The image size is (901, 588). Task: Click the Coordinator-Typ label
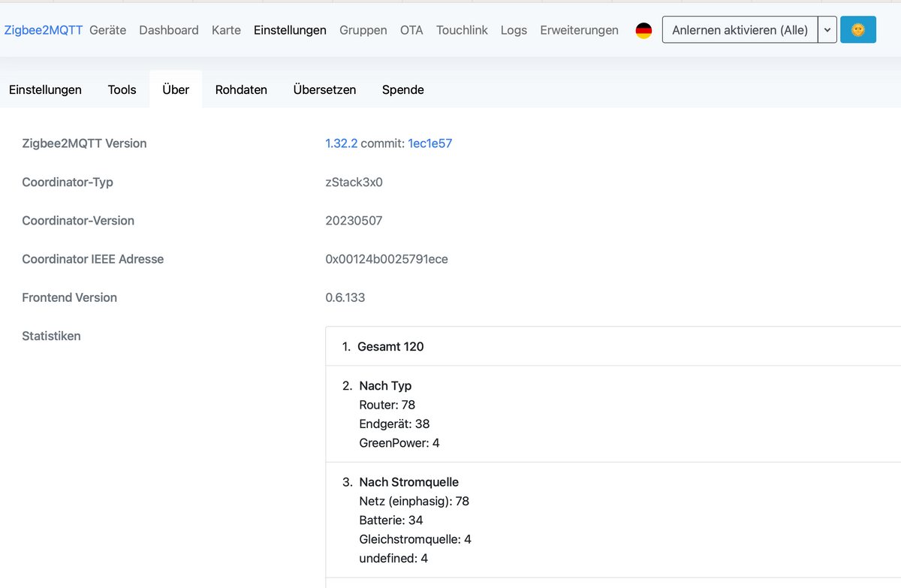coord(68,182)
